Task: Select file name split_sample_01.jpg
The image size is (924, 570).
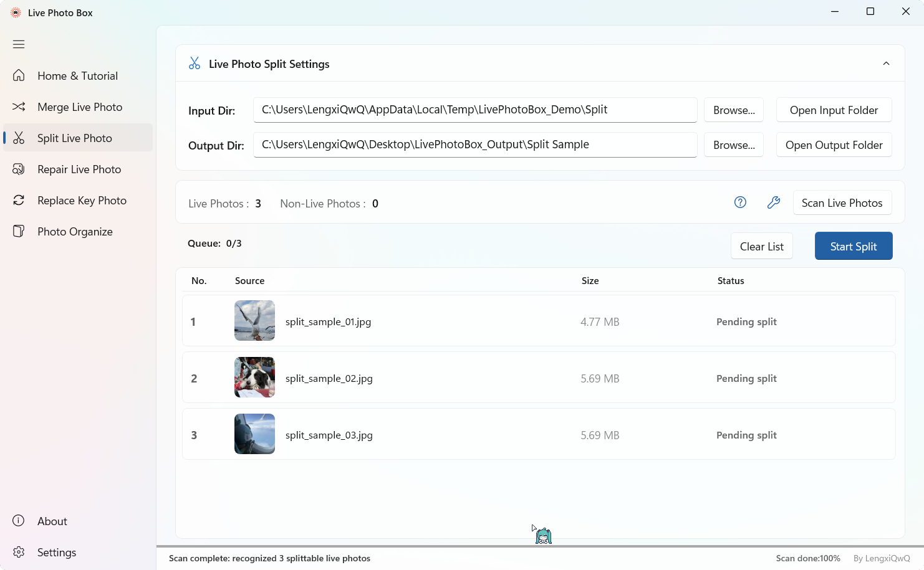Action: pyautogui.click(x=328, y=322)
